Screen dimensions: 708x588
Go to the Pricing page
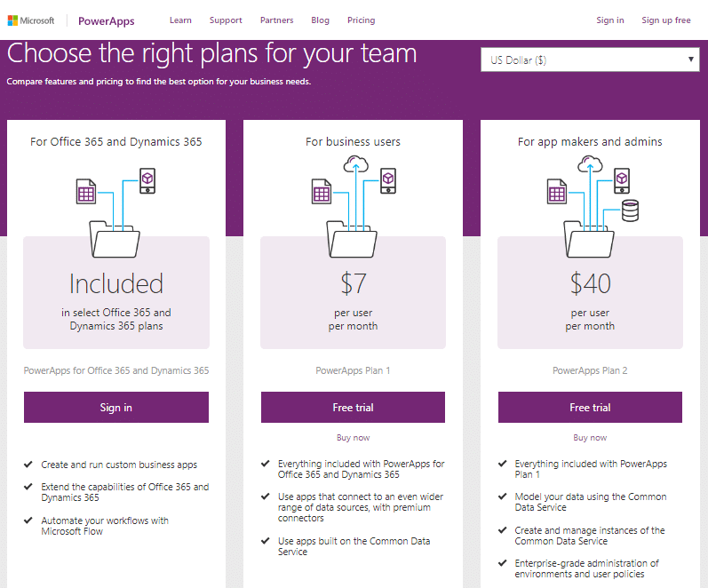tap(361, 20)
